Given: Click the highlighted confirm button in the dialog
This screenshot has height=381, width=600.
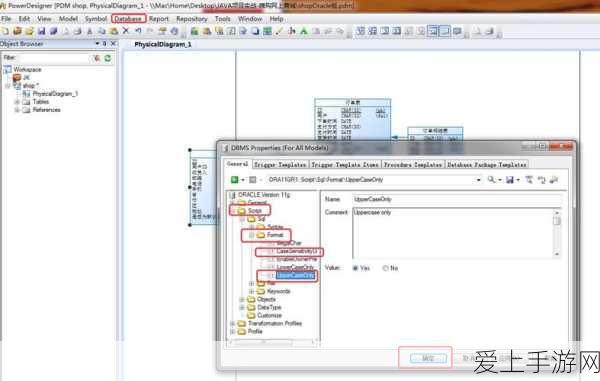Looking at the screenshot, I should pos(428,358).
